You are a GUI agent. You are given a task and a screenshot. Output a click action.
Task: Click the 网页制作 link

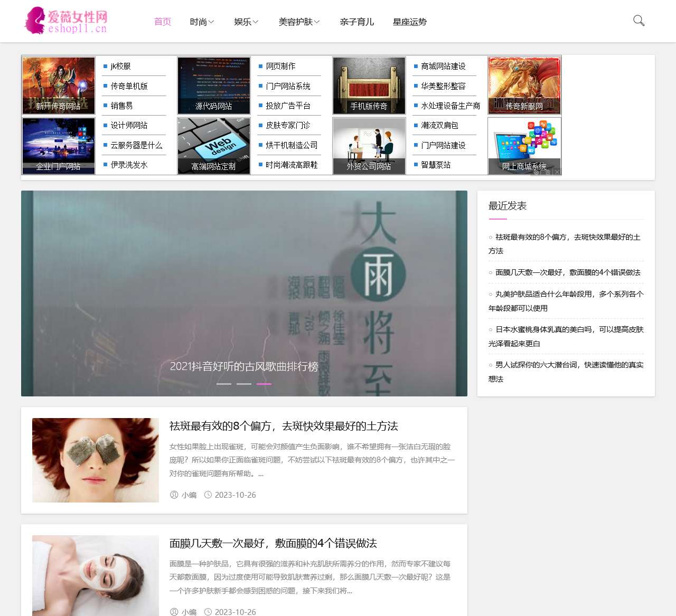click(280, 66)
